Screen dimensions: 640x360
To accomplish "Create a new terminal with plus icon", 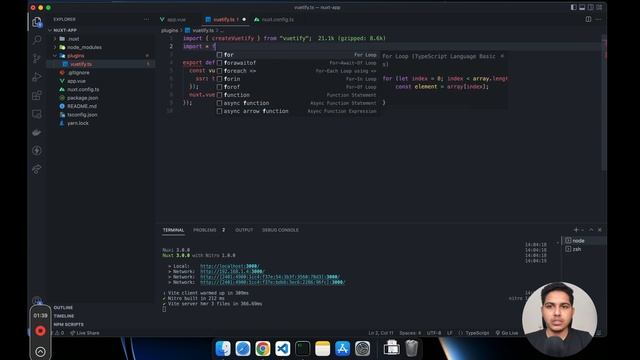I will coord(576,230).
